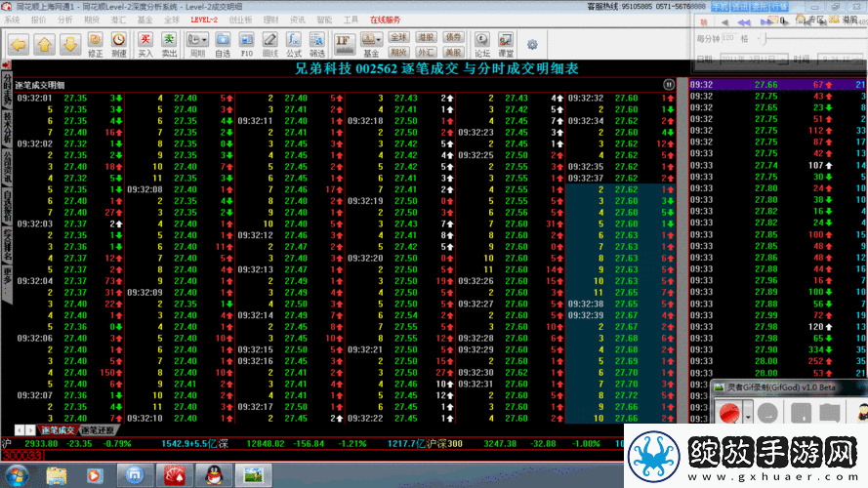Click the 买入 buy icon

pyautogui.click(x=145, y=45)
